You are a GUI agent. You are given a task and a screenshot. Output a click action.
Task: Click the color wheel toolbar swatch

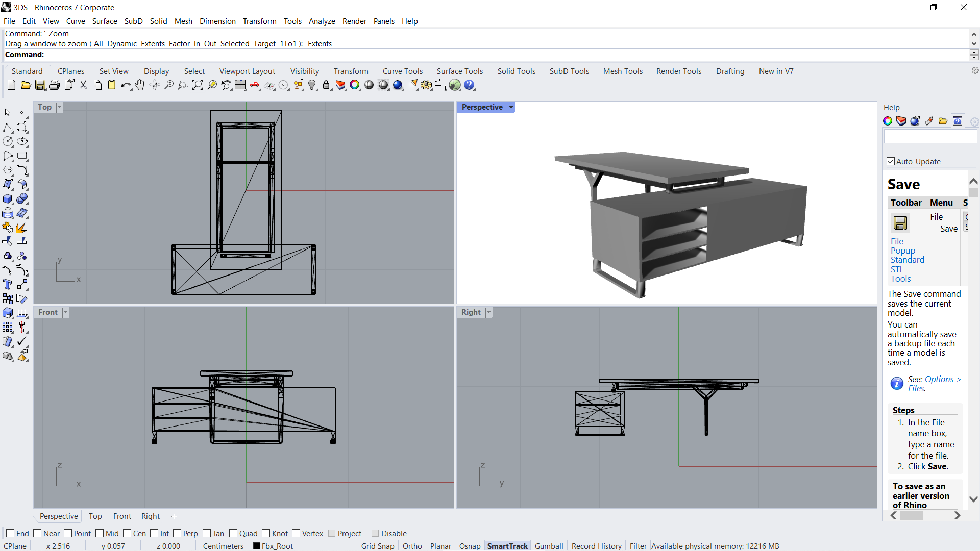tap(353, 85)
